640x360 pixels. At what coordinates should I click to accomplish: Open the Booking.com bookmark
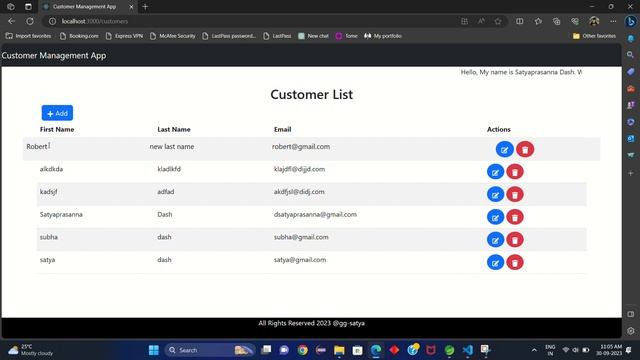pyautogui.click(x=79, y=36)
